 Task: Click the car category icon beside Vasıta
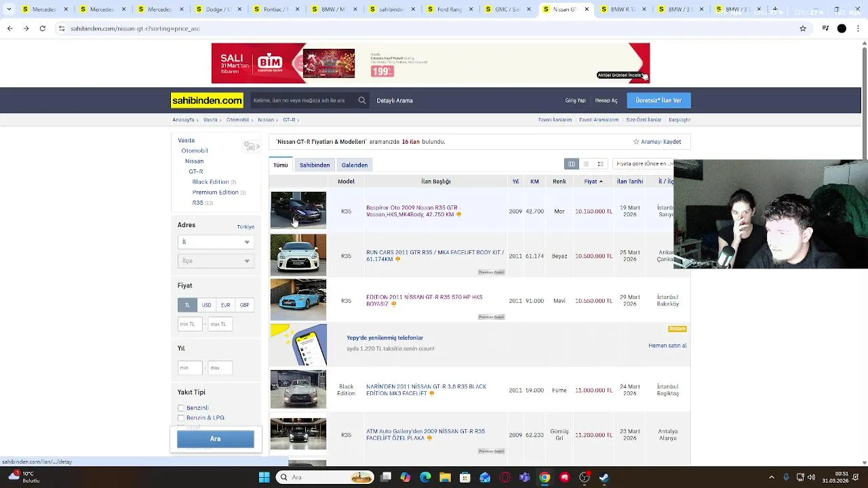pos(251,146)
